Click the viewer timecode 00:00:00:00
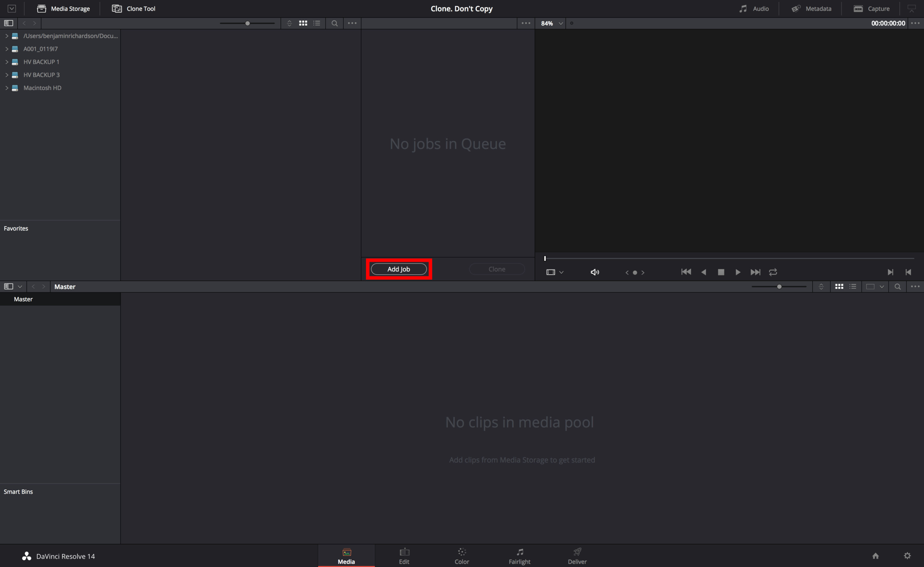This screenshot has width=924, height=567. 888,23
